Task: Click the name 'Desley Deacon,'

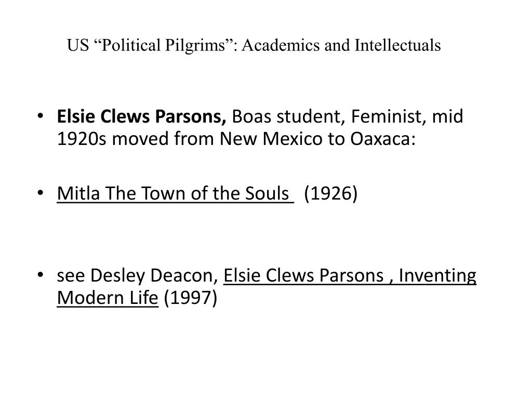Action: point(154,275)
